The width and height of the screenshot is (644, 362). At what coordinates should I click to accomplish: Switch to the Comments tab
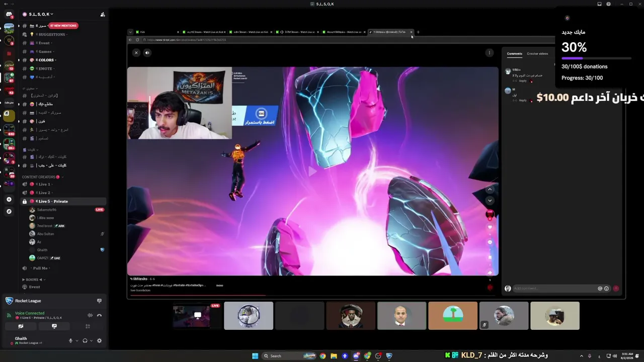tap(515, 54)
